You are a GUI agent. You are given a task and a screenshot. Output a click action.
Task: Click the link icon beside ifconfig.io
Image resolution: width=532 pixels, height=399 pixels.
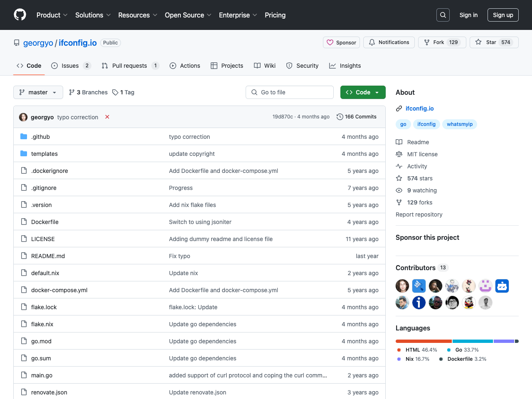(x=399, y=108)
